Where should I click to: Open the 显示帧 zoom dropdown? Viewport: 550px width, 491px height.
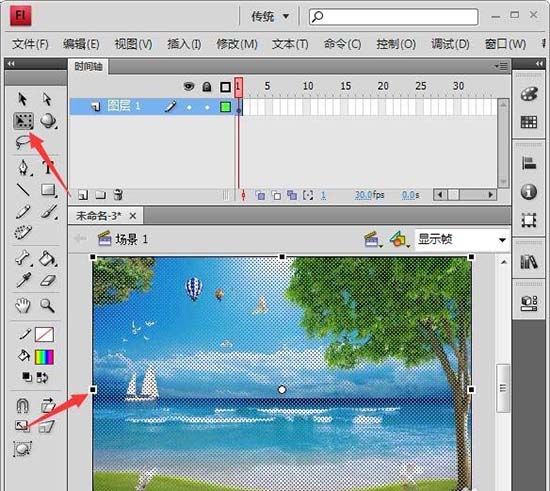[x=462, y=240]
